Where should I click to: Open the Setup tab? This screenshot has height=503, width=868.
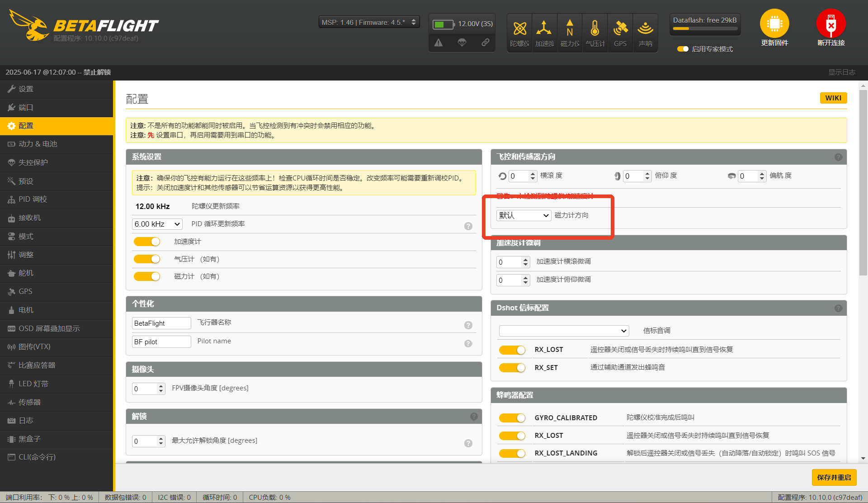coord(57,89)
